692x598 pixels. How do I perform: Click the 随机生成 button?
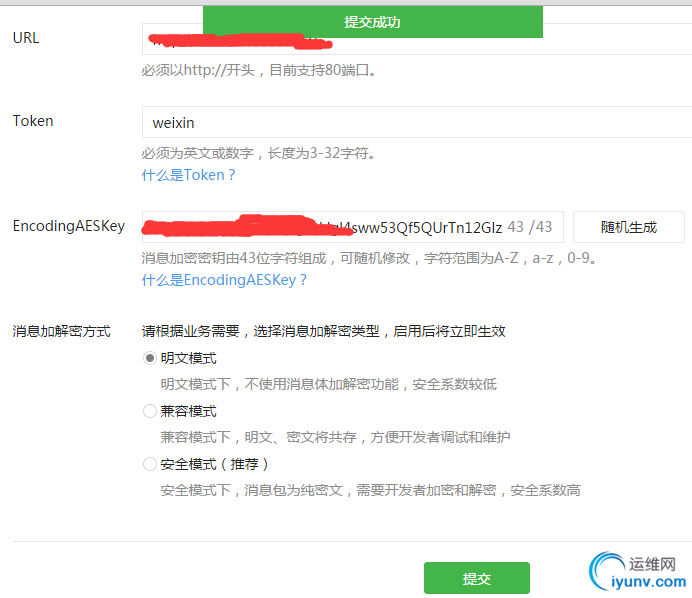click(x=628, y=227)
